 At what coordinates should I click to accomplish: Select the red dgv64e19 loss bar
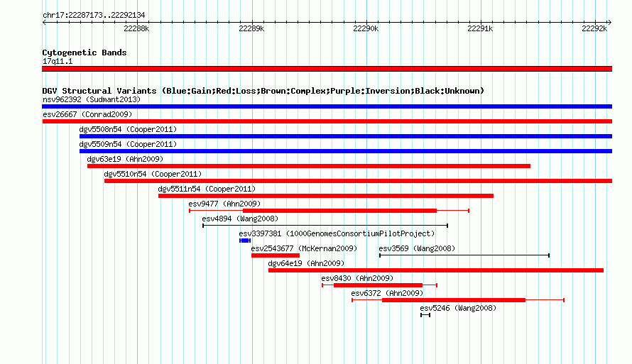tap(436, 270)
